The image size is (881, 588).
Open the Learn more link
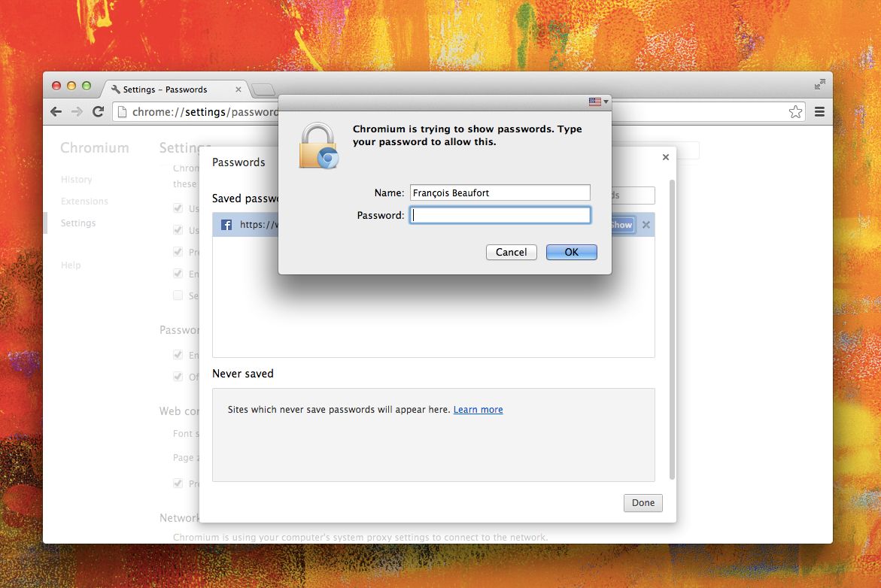(478, 409)
